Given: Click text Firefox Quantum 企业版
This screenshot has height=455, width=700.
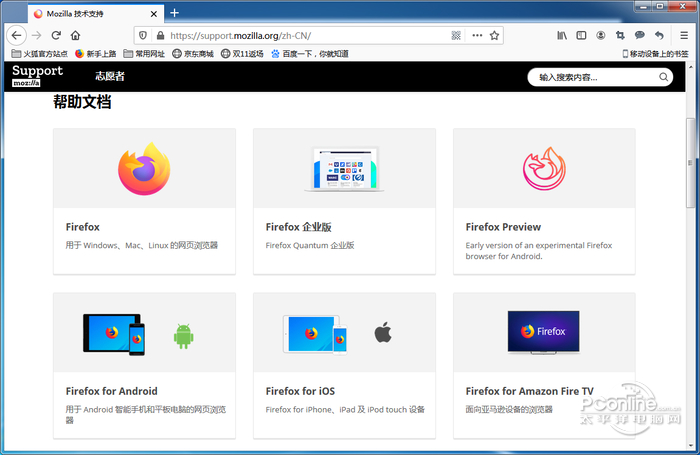Looking at the screenshot, I should pyautogui.click(x=310, y=245).
